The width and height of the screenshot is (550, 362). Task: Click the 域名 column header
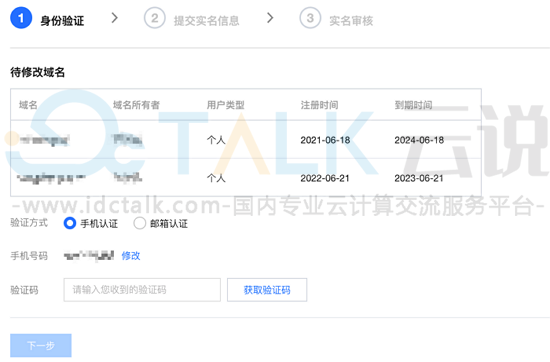28,105
